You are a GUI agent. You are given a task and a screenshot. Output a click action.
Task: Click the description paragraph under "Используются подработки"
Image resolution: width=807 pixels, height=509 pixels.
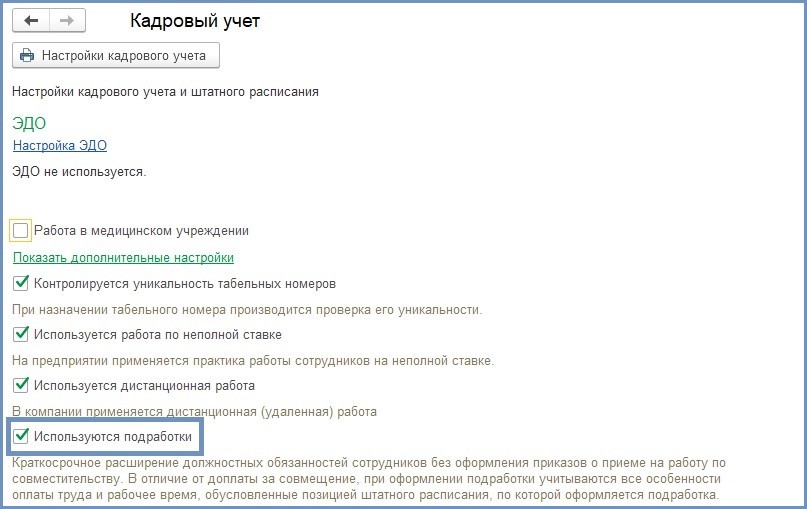pyautogui.click(x=367, y=480)
